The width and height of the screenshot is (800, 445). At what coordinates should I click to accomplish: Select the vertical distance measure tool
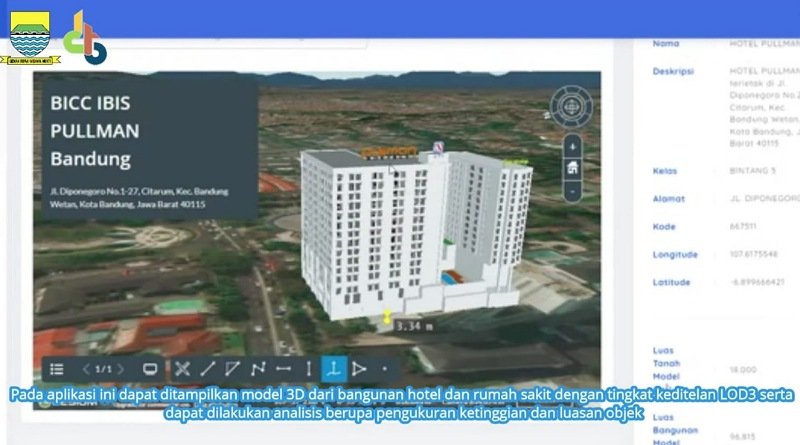pyautogui.click(x=309, y=368)
